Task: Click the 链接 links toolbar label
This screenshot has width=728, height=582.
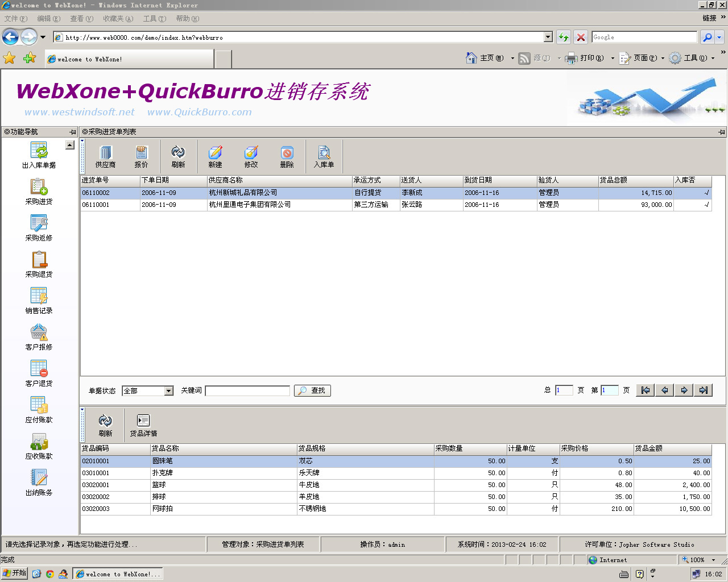Action: (709, 18)
